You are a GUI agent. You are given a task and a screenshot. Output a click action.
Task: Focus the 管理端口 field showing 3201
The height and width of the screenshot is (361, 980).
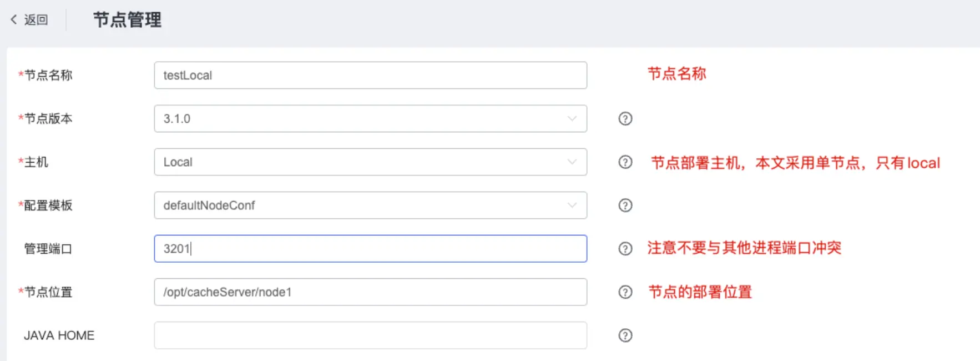click(370, 249)
